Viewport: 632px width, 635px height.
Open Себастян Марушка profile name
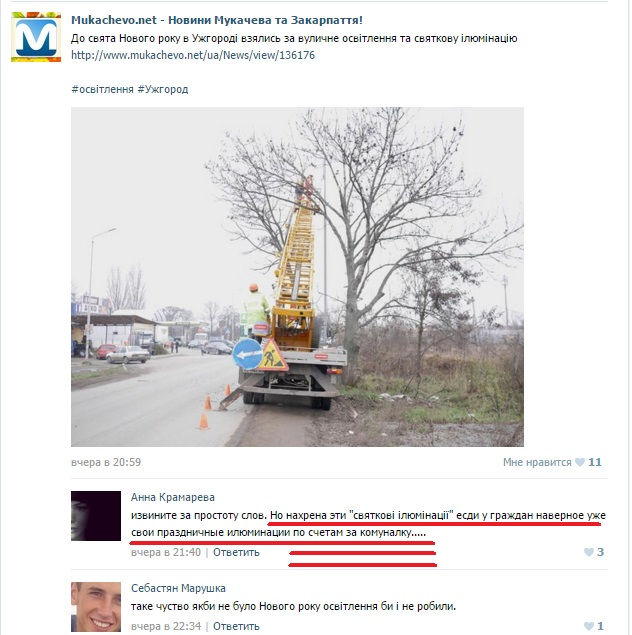coord(179,588)
